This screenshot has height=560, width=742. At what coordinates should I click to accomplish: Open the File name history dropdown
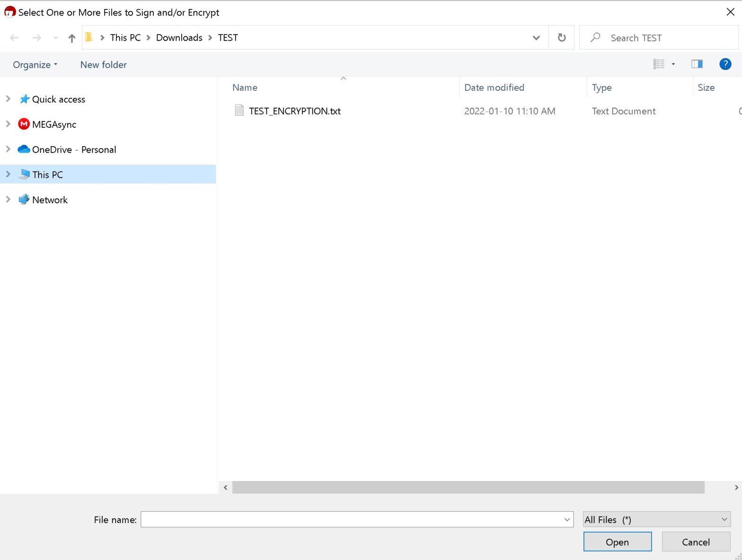click(x=567, y=519)
